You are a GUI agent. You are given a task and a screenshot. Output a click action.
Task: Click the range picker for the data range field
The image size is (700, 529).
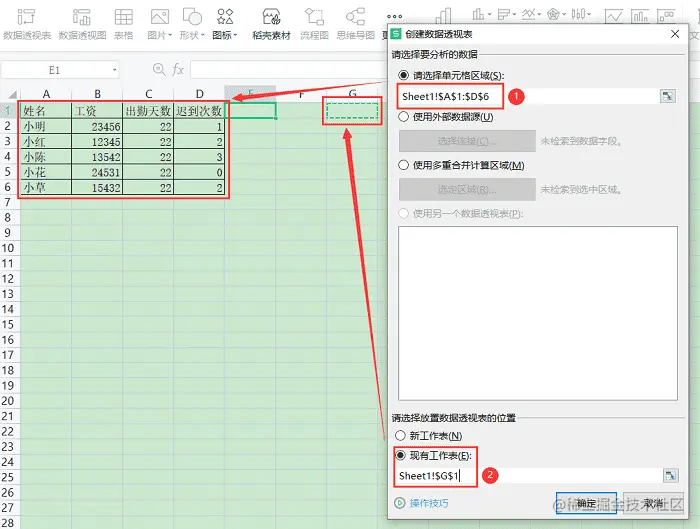coord(668,96)
